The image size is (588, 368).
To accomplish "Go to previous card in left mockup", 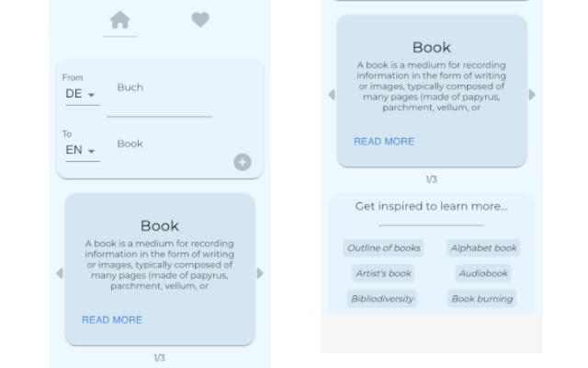I will pyautogui.click(x=60, y=273).
